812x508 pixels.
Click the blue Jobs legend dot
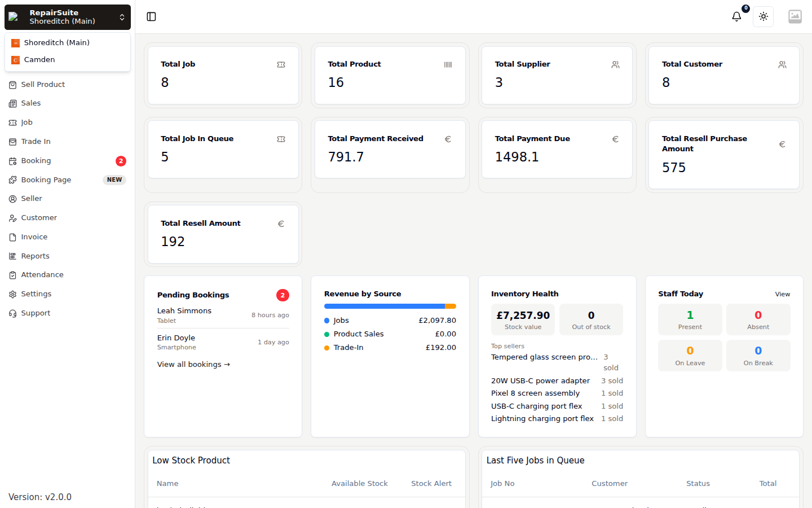pos(327,321)
